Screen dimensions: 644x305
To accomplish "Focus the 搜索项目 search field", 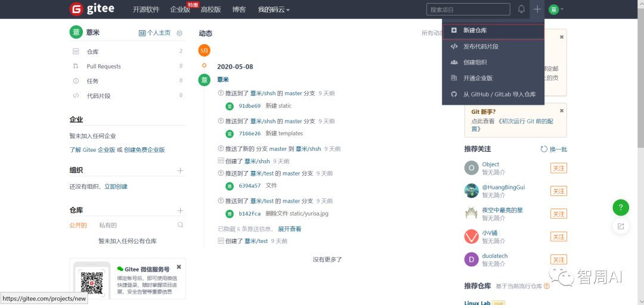I will [468, 9].
